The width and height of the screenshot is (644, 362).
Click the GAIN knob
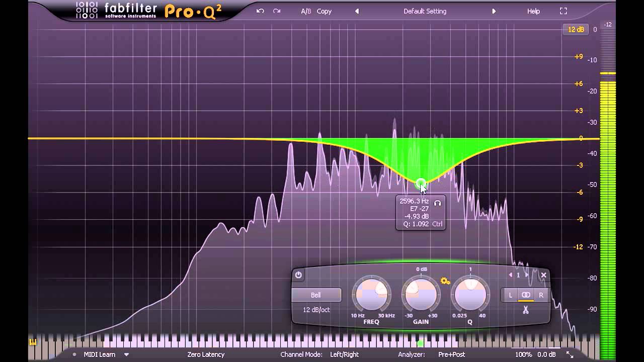(x=421, y=295)
